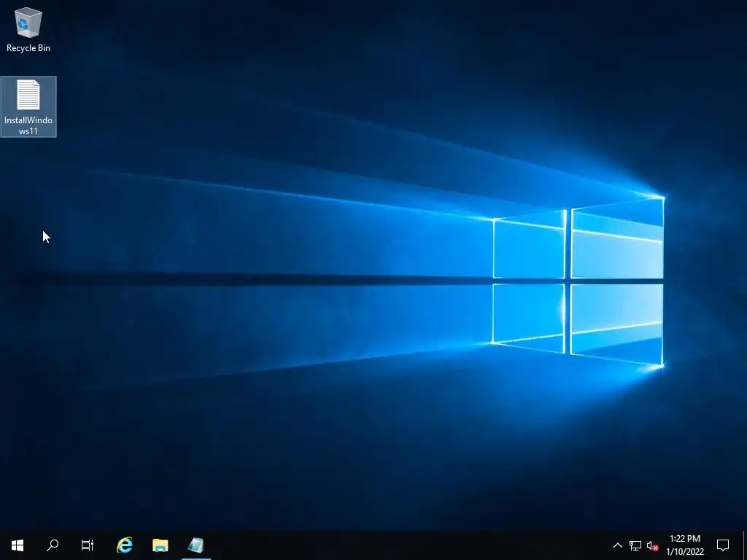
Task: Open the Action Center notifications icon
Action: point(723,545)
